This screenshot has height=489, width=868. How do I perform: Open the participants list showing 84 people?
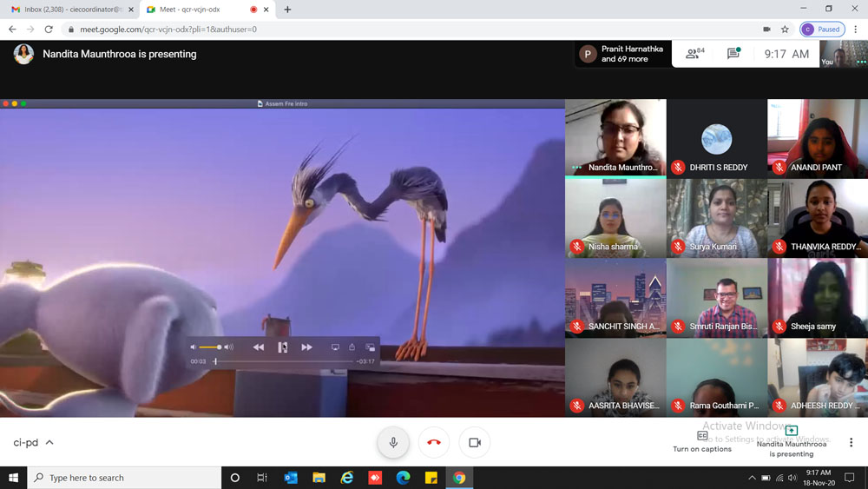click(695, 53)
